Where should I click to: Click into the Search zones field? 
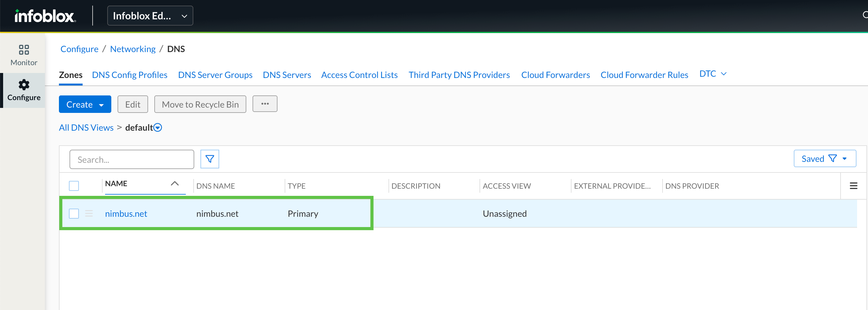132,159
